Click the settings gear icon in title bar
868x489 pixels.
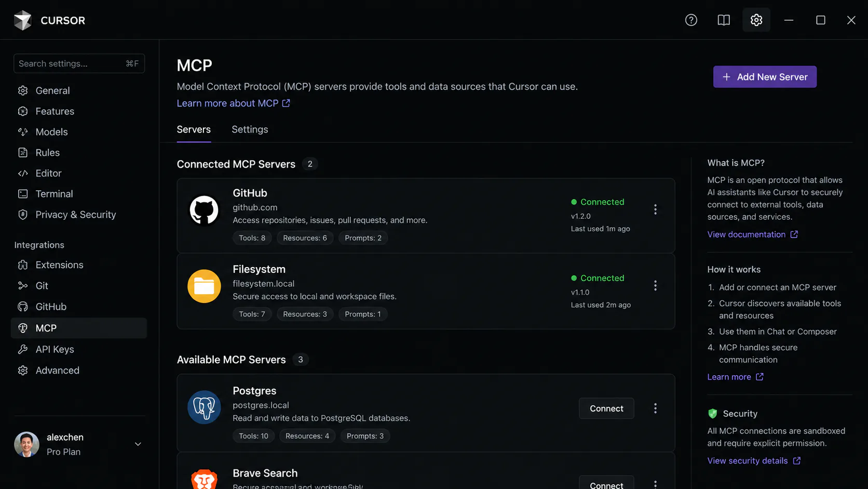[756, 20]
